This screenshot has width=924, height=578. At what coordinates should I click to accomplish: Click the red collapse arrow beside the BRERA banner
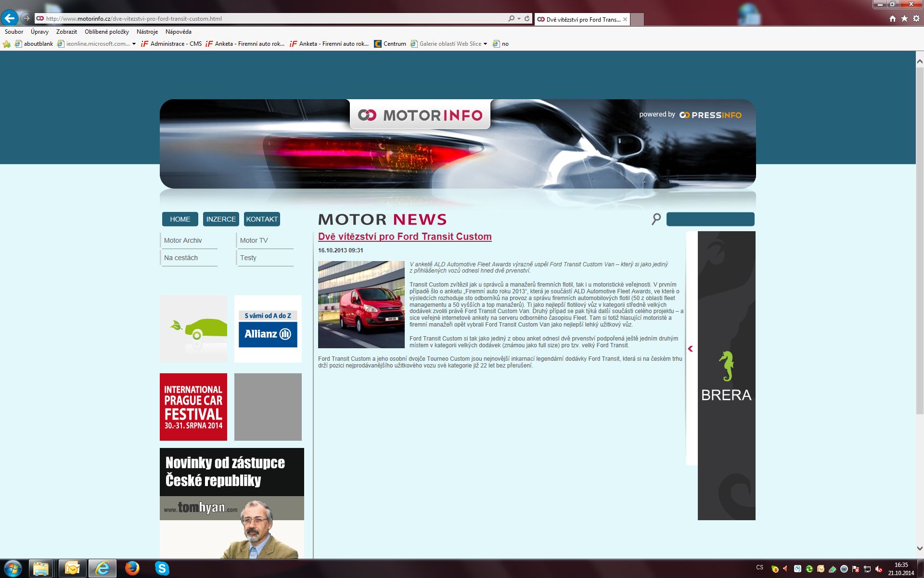pyautogui.click(x=691, y=349)
